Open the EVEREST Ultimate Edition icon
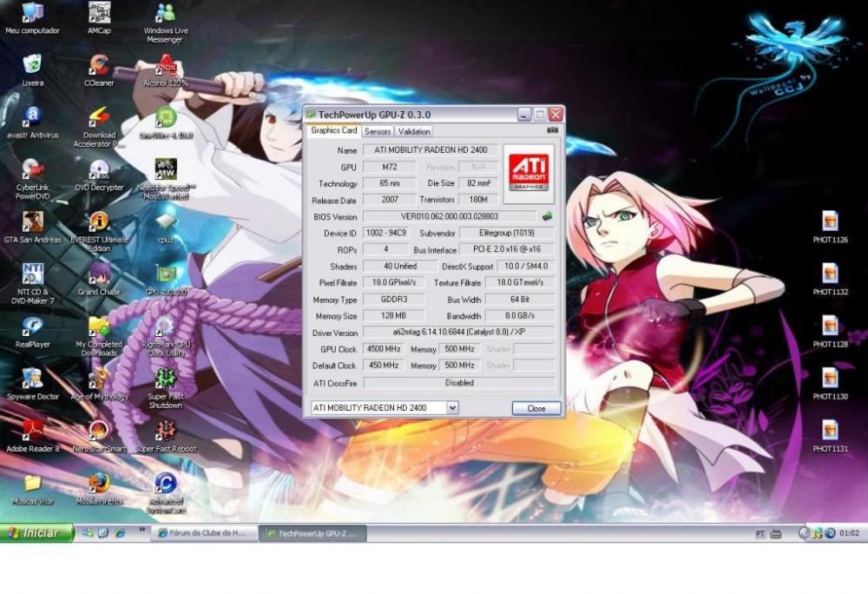Screen dimensions: 868x594 point(99,222)
